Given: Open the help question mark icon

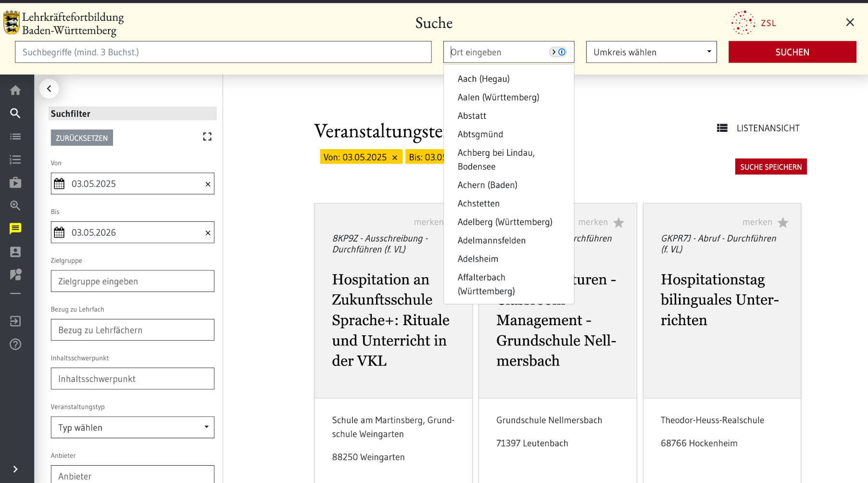Looking at the screenshot, I should point(15,344).
